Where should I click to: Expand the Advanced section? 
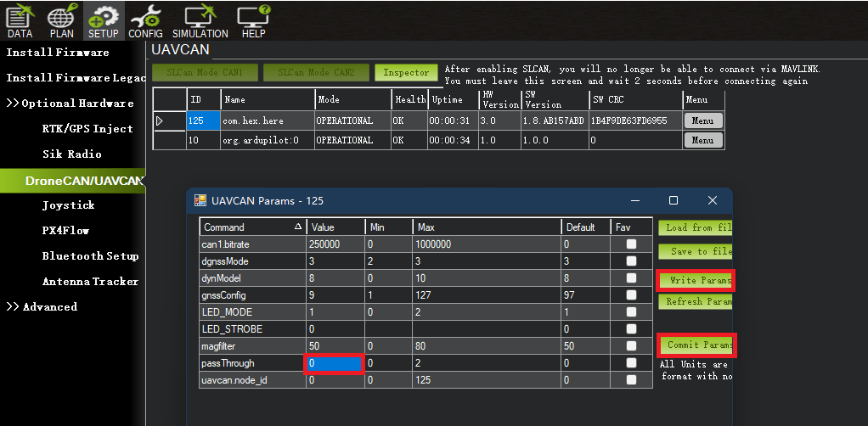point(42,307)
